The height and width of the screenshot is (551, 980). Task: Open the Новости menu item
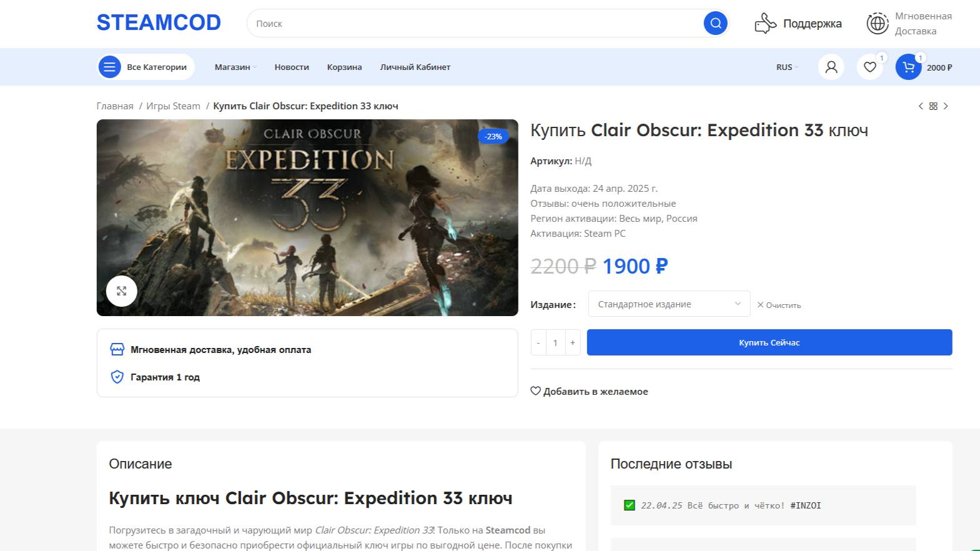(x=292, y=67)
